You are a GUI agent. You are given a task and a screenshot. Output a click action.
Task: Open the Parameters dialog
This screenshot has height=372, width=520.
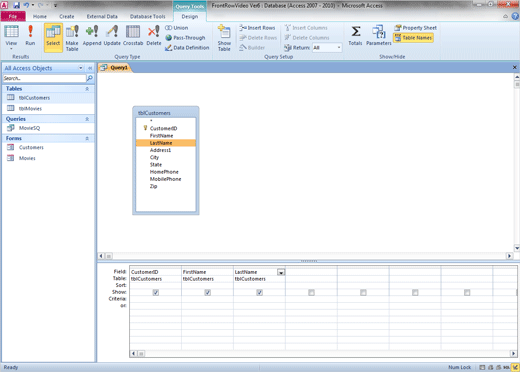pos(378,35)
